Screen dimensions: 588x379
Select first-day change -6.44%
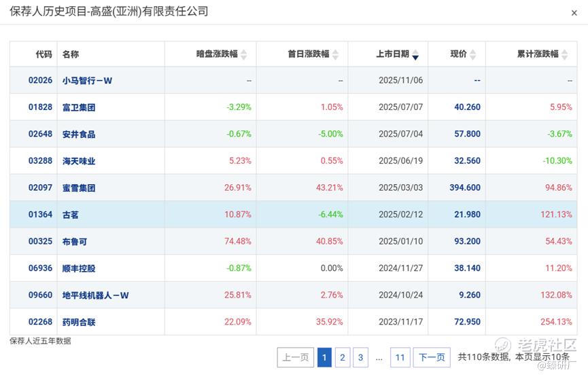click(x=330, y=215)
